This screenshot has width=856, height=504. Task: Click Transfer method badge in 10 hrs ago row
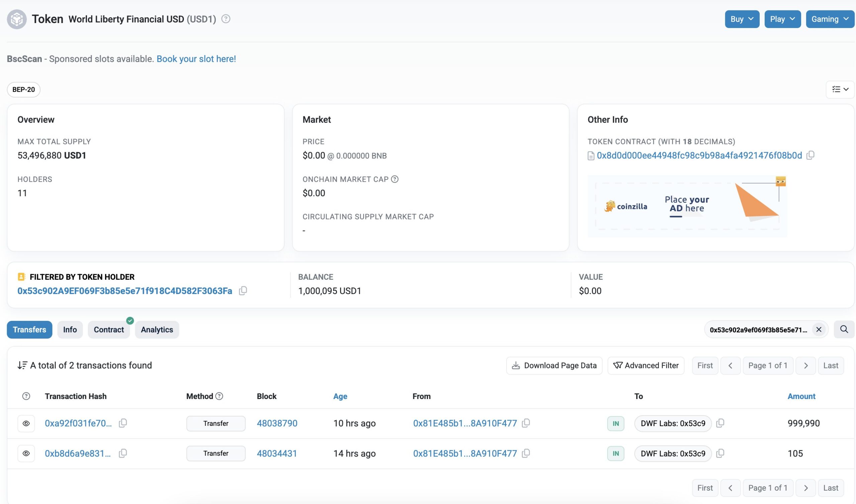(x=216, y=423)
